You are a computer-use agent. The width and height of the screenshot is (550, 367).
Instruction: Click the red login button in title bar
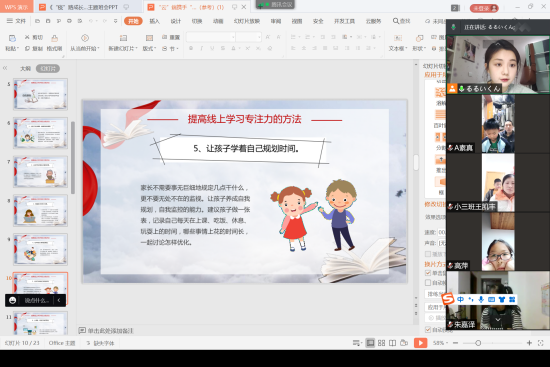pyautogui.click(x=484, y=8)
